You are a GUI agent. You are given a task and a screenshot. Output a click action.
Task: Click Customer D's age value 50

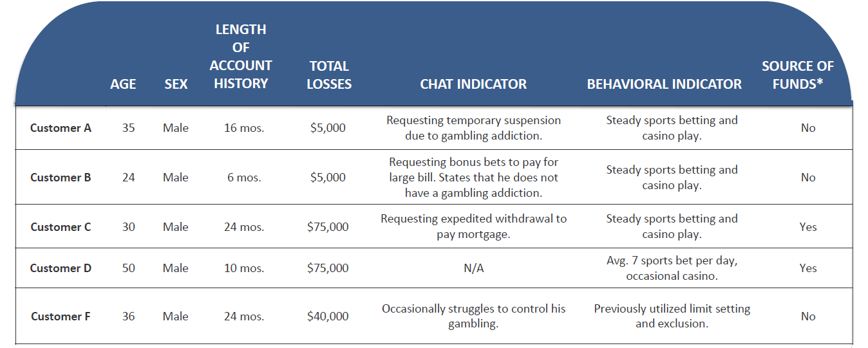pyautogui.click(x=129, y=268)
